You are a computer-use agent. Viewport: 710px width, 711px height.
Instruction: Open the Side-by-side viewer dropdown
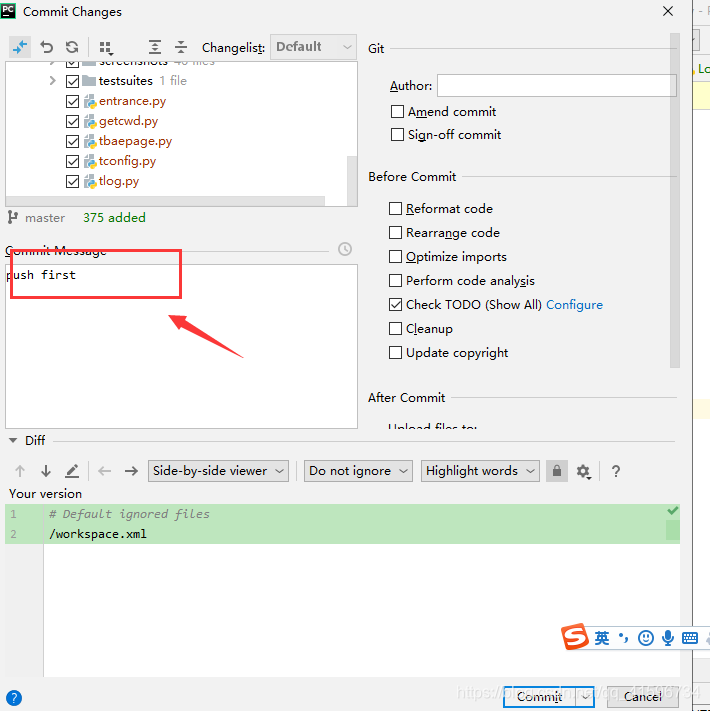click(x=218, y=471)
